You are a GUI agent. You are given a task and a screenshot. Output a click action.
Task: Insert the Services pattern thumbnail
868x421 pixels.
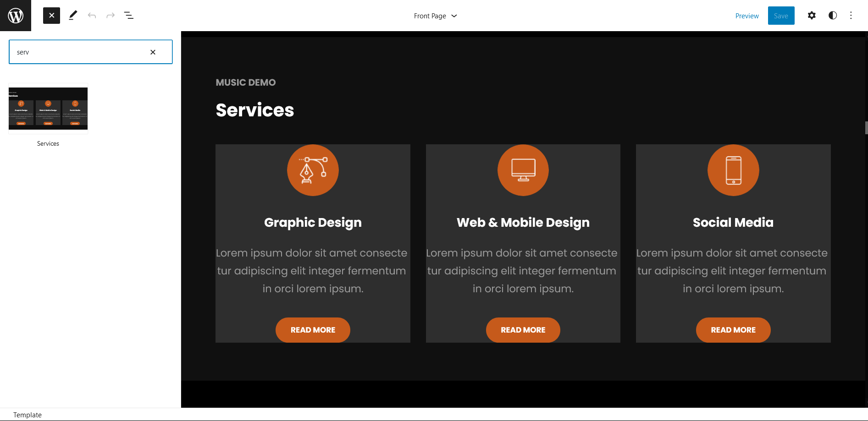pos(48,109)
